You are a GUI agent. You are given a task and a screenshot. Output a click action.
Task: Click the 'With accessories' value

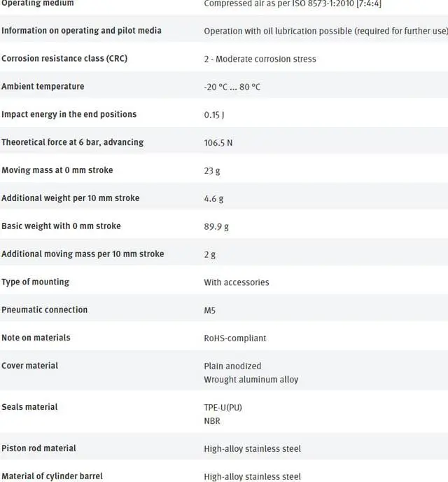(x=237, y=282)
